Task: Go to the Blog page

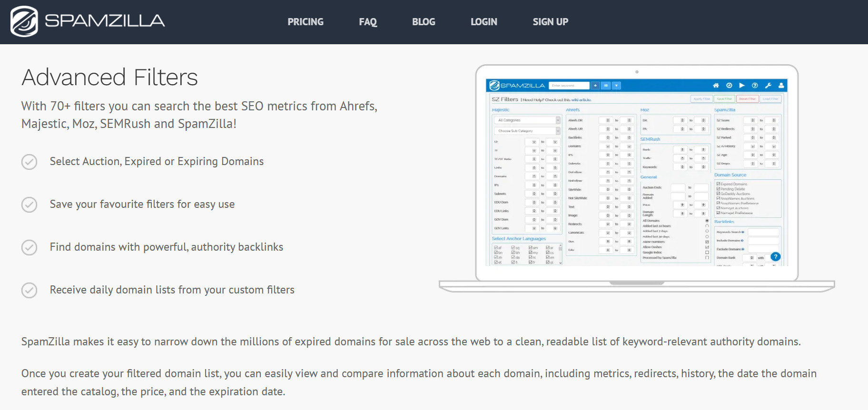Action: tap(423, 22)
